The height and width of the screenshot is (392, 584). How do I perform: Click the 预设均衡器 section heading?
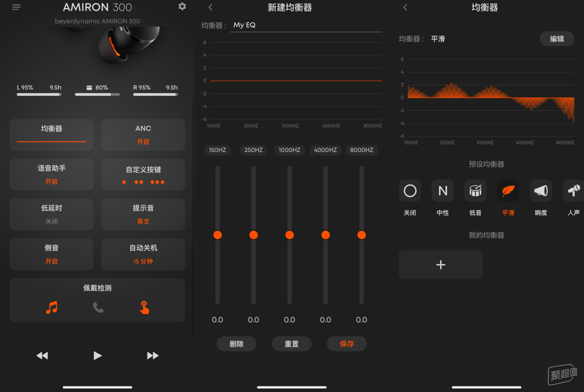coord(487,164)
